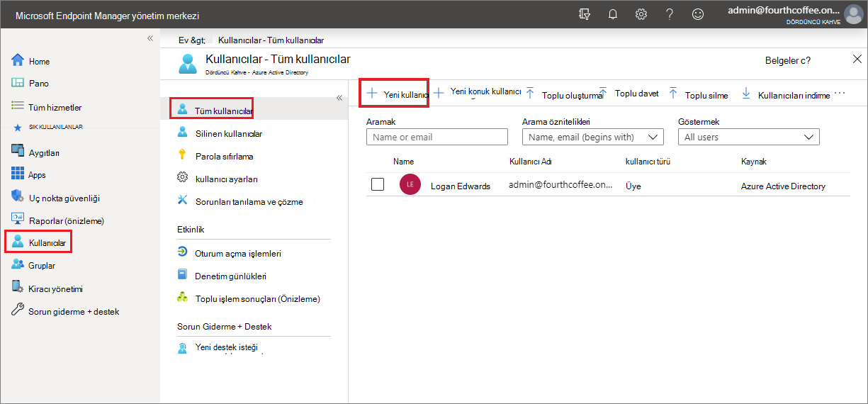Open Silinen kullanıcılar menu item
The height and width of the screenshot is (404, 868).
click(x=228, y=133)
